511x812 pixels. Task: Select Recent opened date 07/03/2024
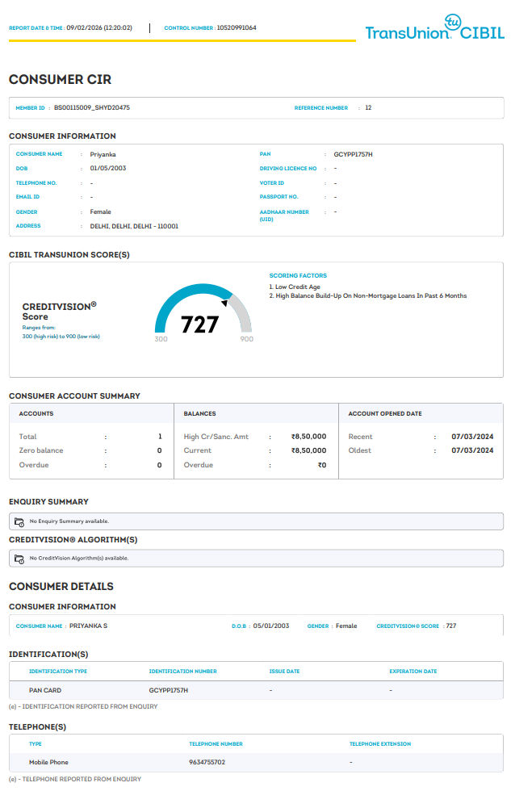point(472,437)
